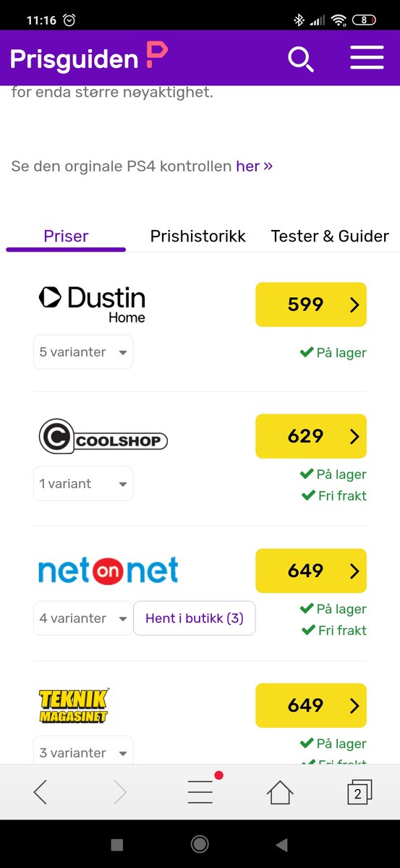
Task: Tap the Prisguiden logo
Action: (88, 58)
